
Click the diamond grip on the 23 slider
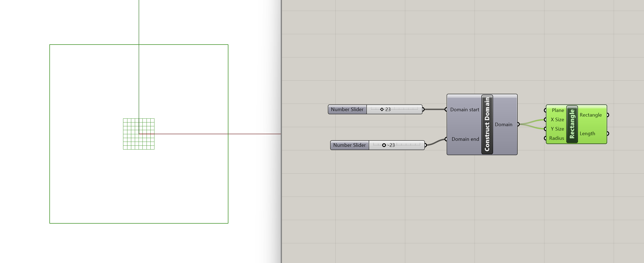click(x=382, y=109)
